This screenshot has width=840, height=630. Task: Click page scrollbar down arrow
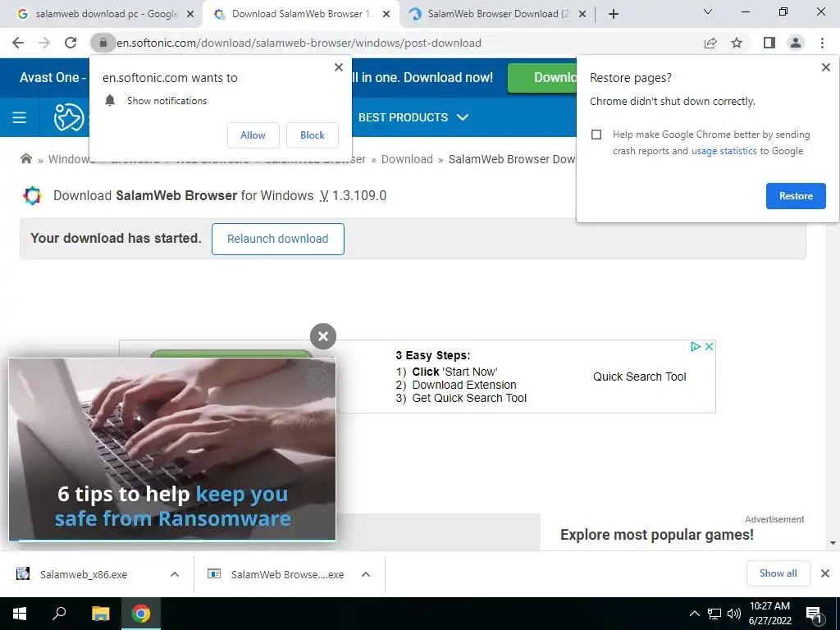pyautogui.click(x=833, y=543)
